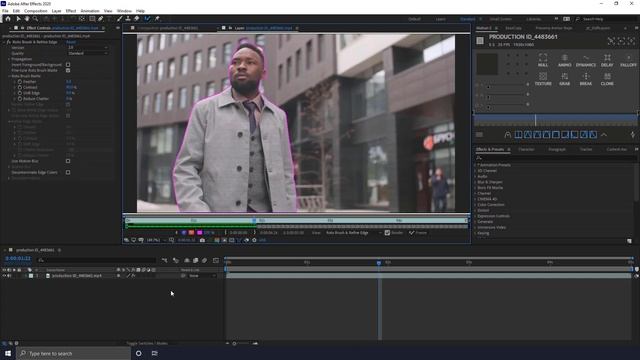Toggle Decontaminate Edge Colors checkbox
The width and height of the screenshot is (640, 360).
point(68,172)
